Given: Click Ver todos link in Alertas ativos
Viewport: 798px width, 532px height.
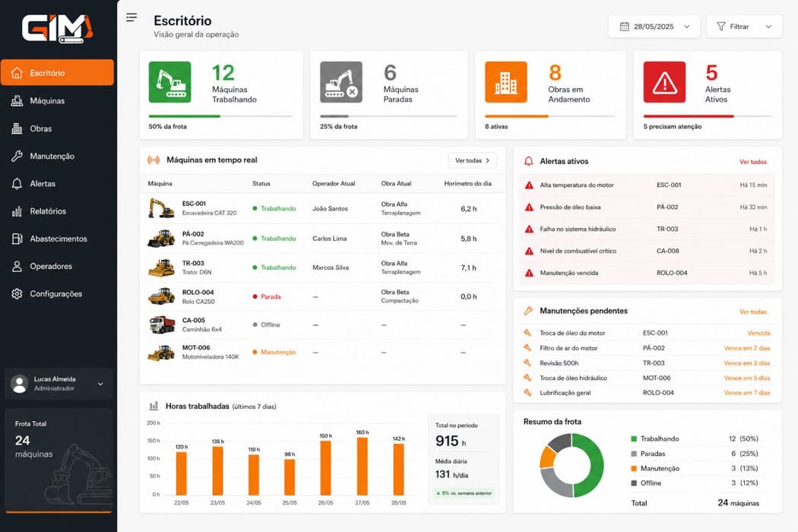Looking at the screenshot, I should coord(752,162).
